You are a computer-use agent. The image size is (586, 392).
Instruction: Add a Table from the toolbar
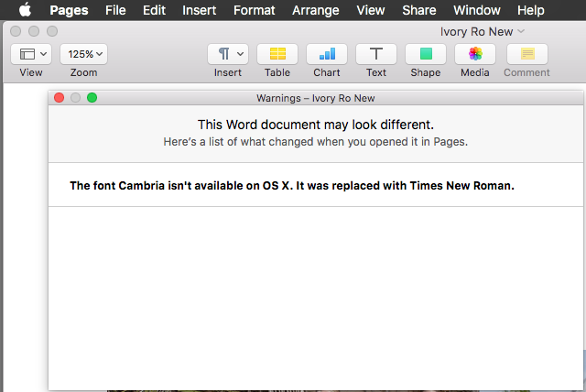(277, 54)
